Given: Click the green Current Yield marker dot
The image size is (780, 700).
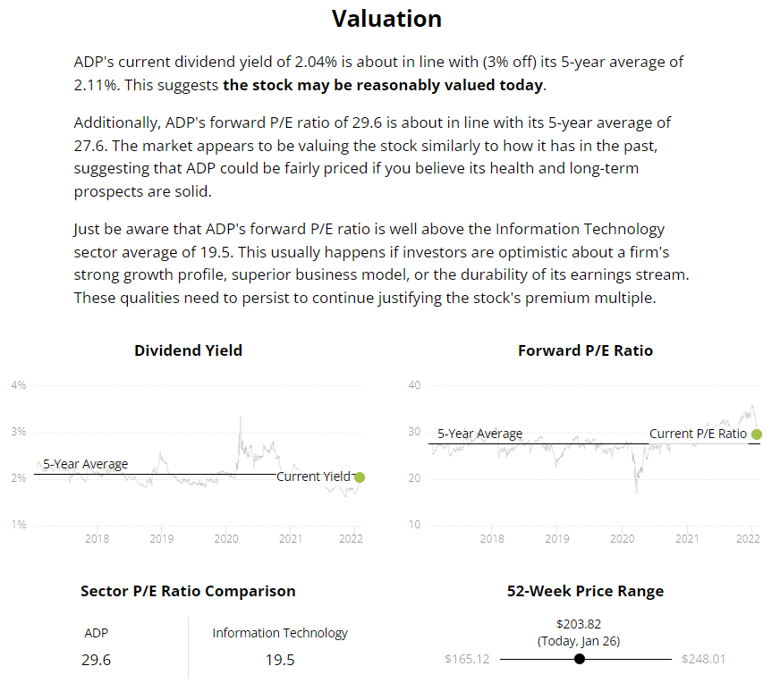Looking at the screenshot, I should tap(360, 477).
